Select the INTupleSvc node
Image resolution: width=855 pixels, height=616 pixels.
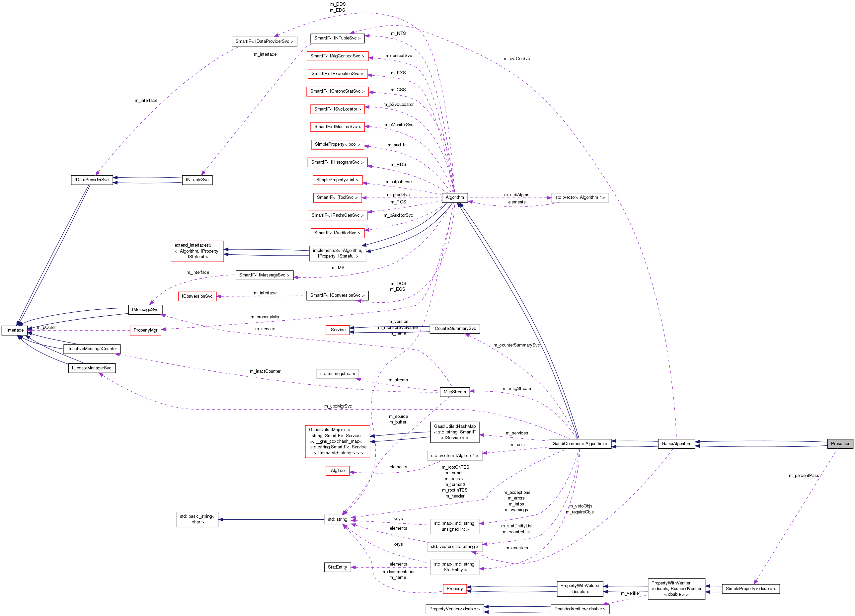[x=197, y=180]
